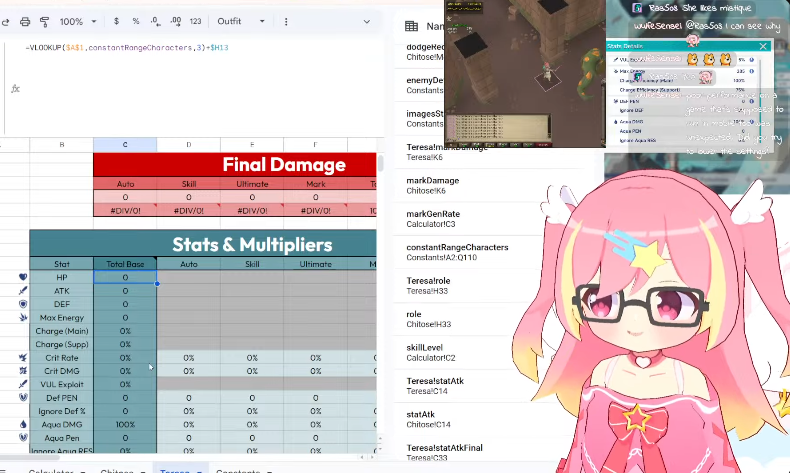
Task: Switch to the Calculator sheet tab
Action: point(56,469)
